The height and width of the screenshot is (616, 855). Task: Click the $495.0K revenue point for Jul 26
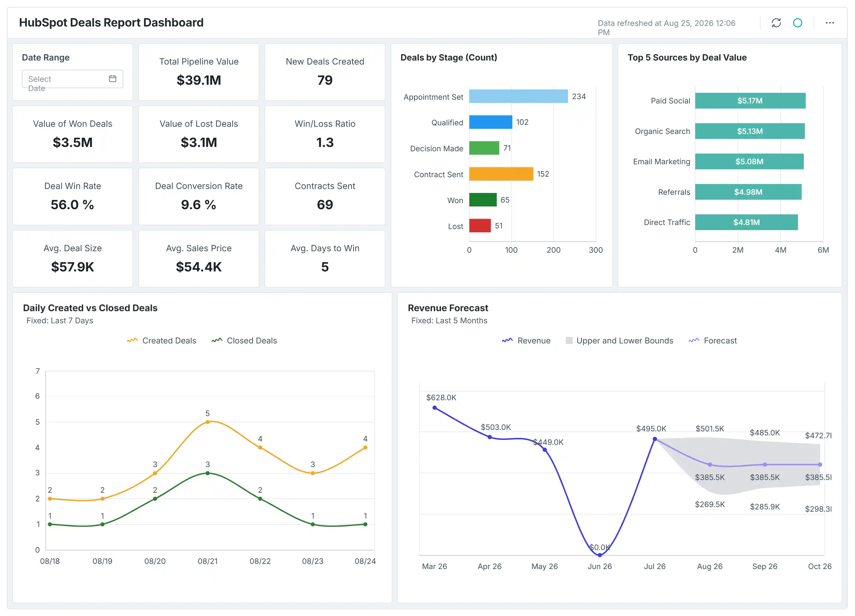point(655,439)
